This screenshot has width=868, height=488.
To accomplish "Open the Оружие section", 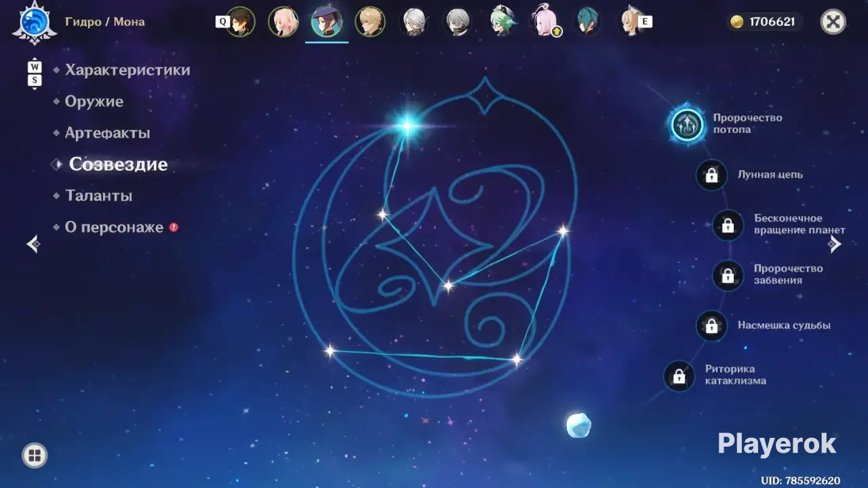I will (94, 102).
